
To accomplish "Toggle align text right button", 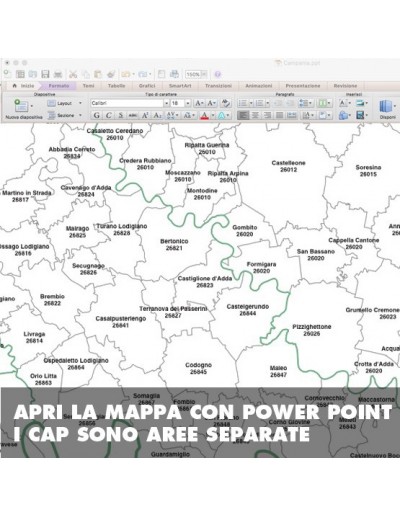I will tap(267, 115).
